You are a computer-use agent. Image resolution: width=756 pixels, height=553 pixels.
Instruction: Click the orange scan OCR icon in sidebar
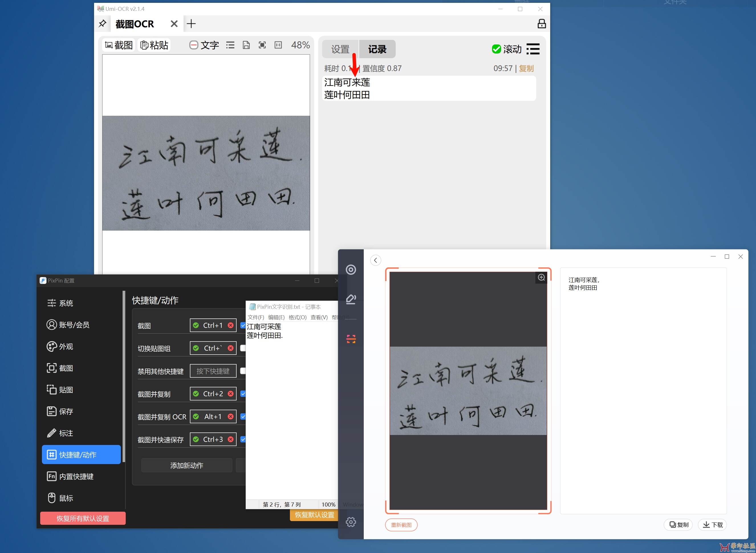351,339
